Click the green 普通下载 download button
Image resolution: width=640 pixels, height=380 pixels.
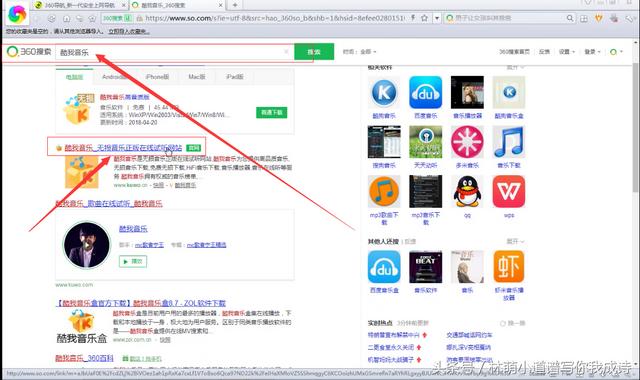271,112
